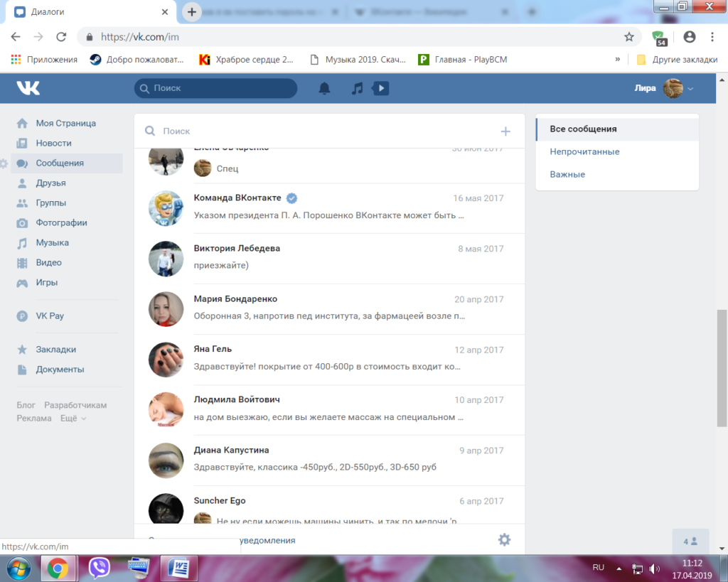Screen dimensions: 728x582
Task: Click the Фотографии camera icon
Action: [22, 222]
